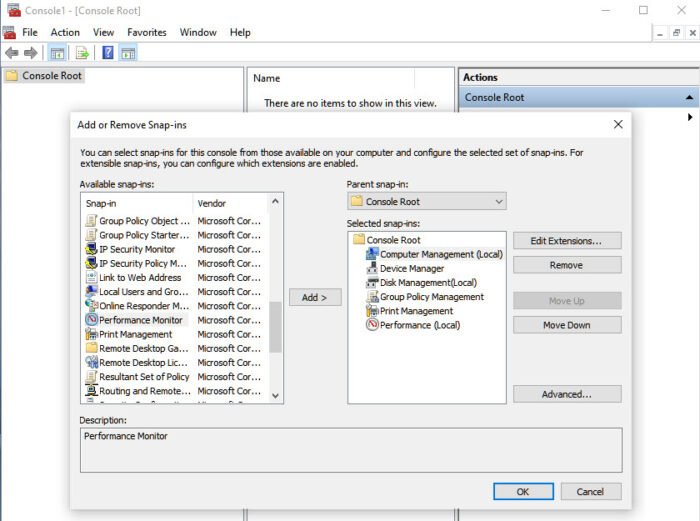Select IP Security Monitor snap-in icon
The width and height of the screenshot is (700, 521).
click(x=91, y=249)
